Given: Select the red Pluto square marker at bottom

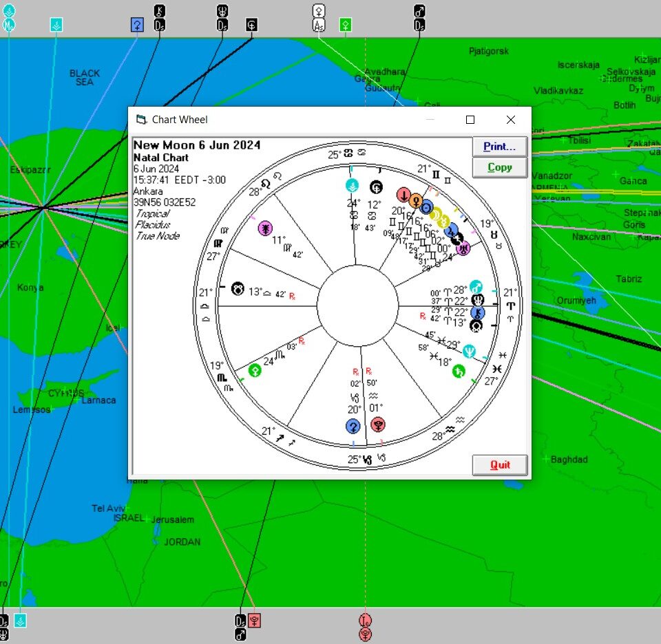Looking at the screenshot, I should [255, 620].
